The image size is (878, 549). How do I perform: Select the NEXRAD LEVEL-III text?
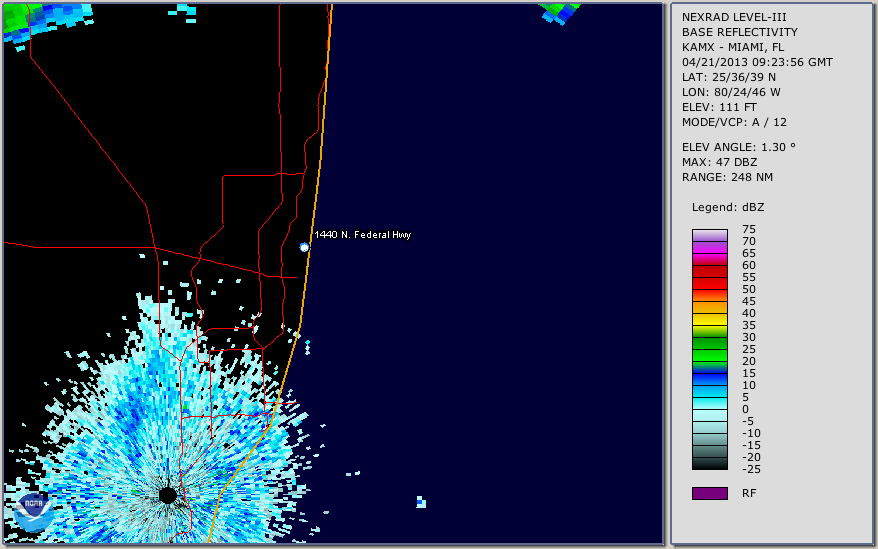[x=734, y=17]
